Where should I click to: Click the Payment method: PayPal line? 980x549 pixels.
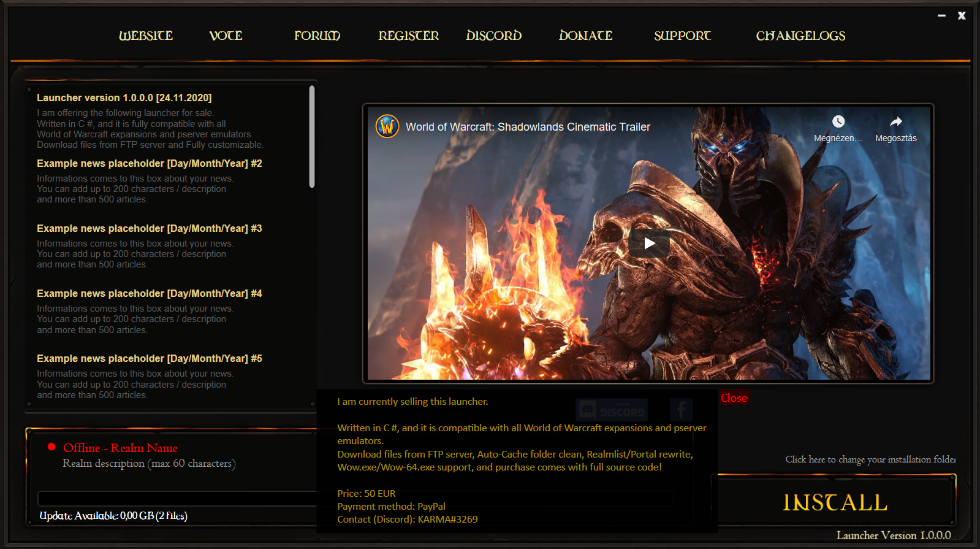(x=391, y=507)
